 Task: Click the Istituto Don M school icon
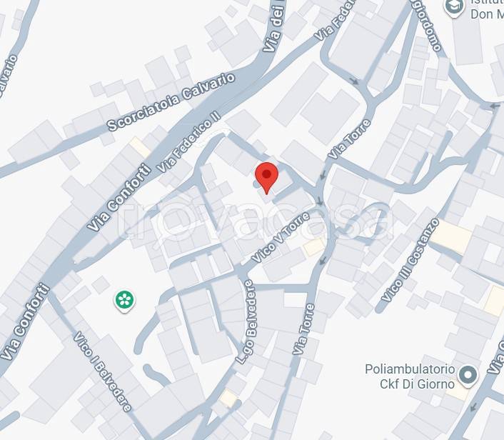[x=455, y=8]
